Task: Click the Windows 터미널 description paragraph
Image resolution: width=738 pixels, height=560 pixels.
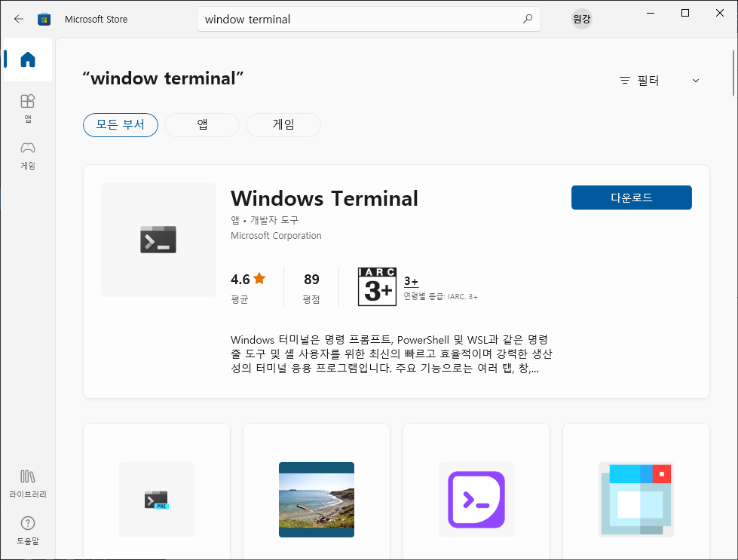Action: tap(391, 353)
